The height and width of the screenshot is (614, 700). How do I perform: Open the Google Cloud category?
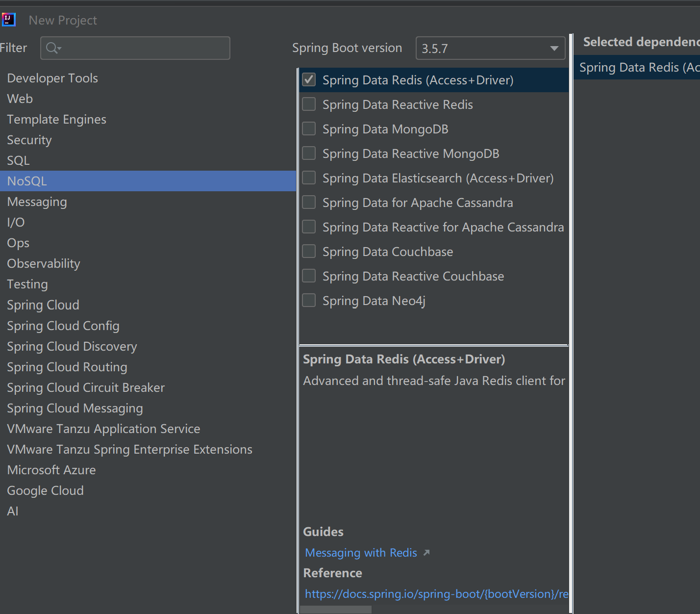pyautogui.click(x=148, y=490)
